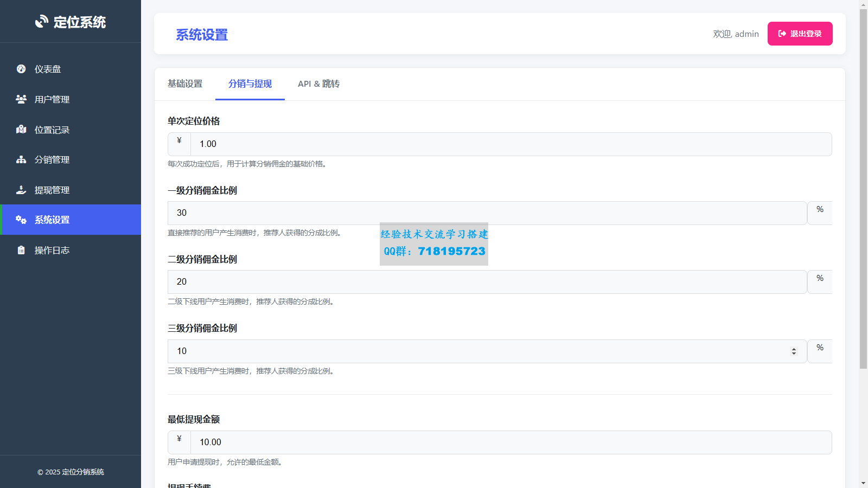The width and height of the screenshot is (868, 488).
Task: Click the 系统设置 page heading
Action: point(202,35)
